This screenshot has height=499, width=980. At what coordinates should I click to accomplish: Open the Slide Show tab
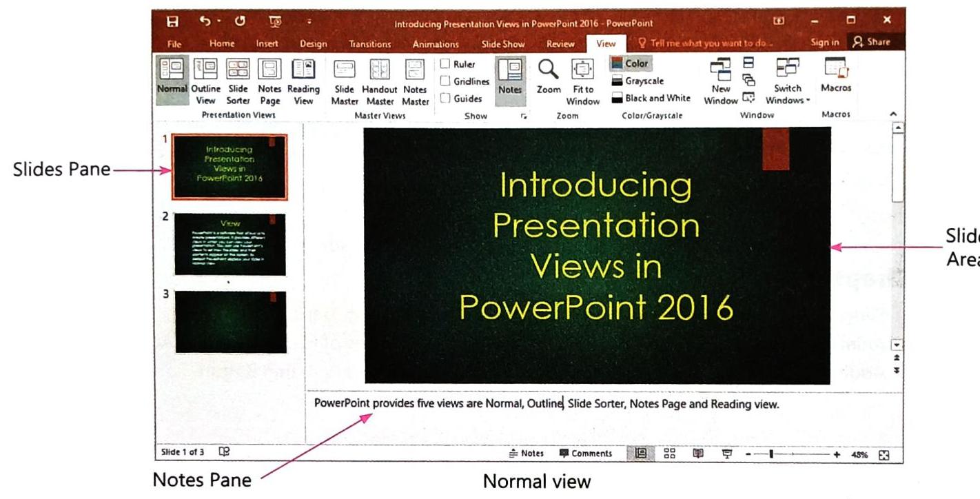(502, 43)
